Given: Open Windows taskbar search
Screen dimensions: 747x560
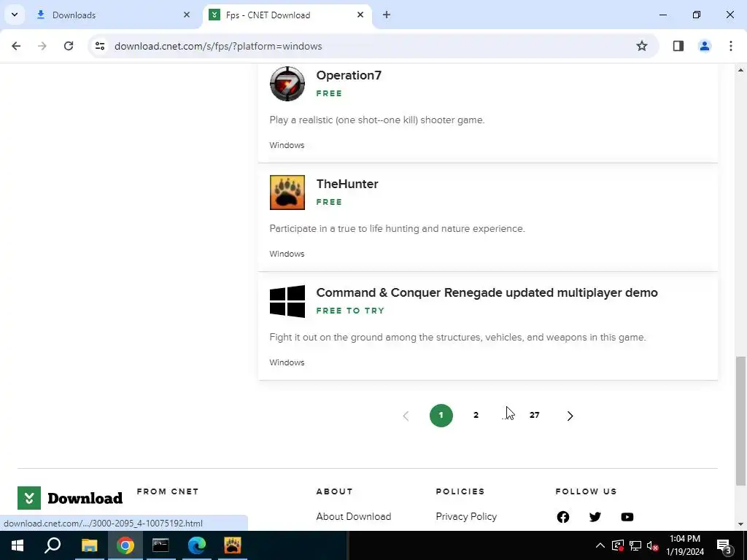Looking at the screenshot, I should coord(53,545).
